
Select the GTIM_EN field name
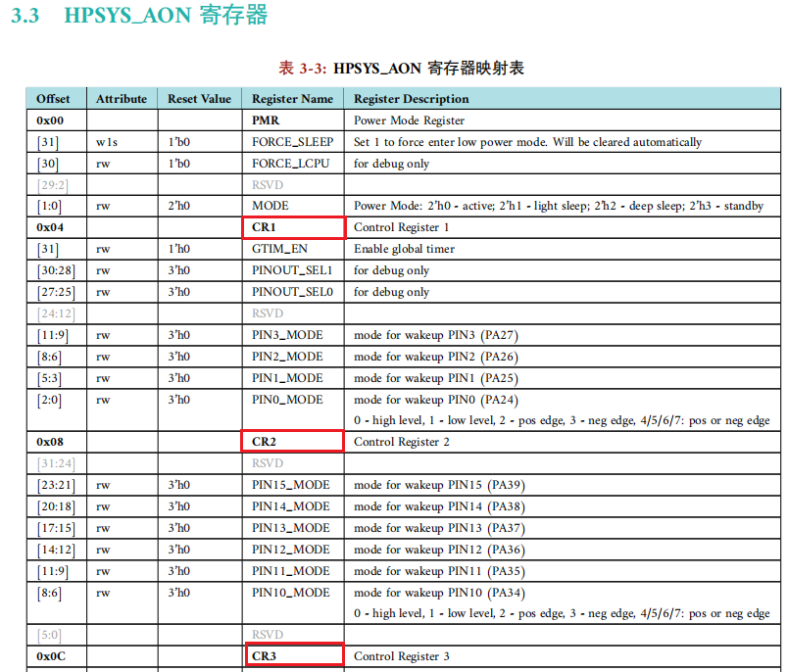point(279,249)
